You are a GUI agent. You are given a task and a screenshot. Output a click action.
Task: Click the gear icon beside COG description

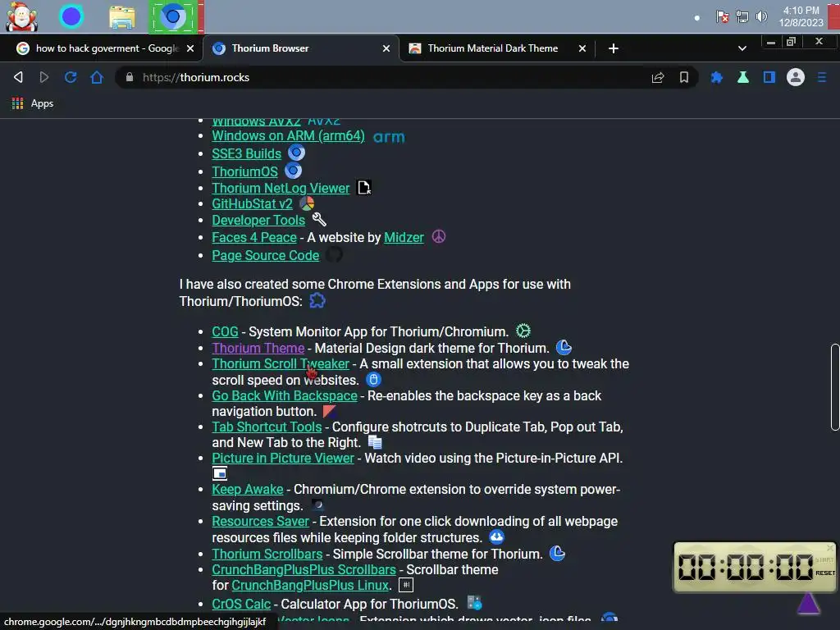coord(523,331)
